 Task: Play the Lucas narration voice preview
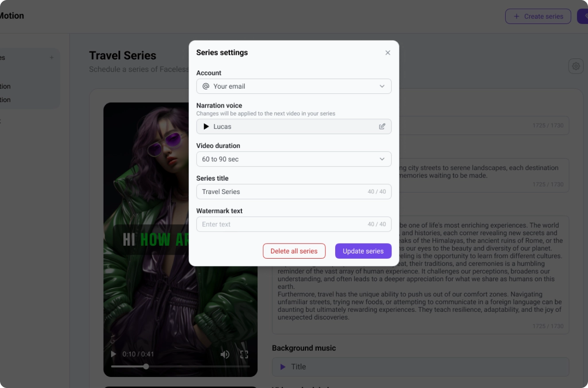tap(206, 127)
